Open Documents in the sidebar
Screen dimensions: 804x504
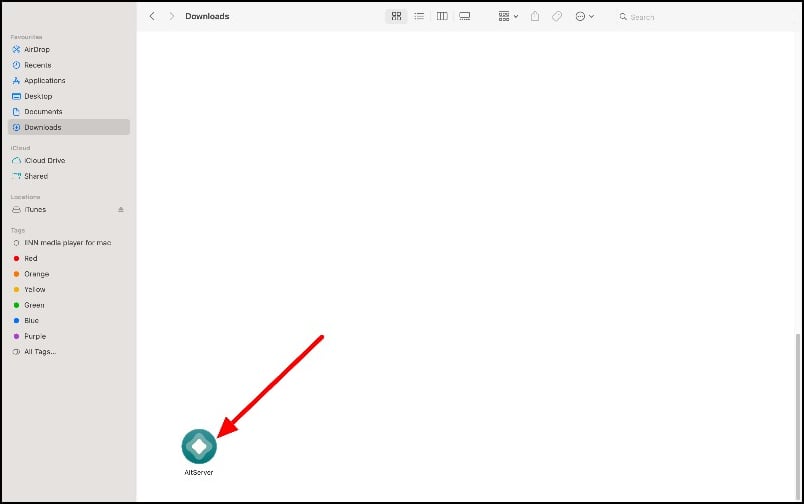(x=69, y=111)
